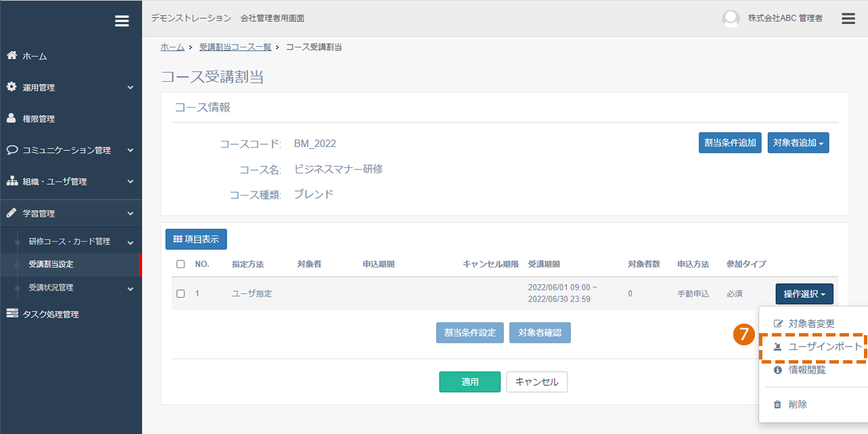Click the import icon beside ユーザインポート
The width and height of the screenshot is (868, 434).
coord(778,347)
